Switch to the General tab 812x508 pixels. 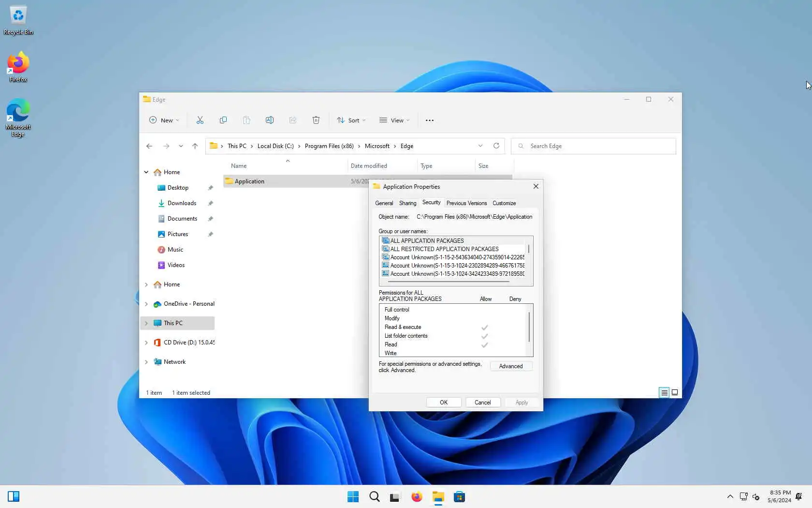(x=384, y=203)
